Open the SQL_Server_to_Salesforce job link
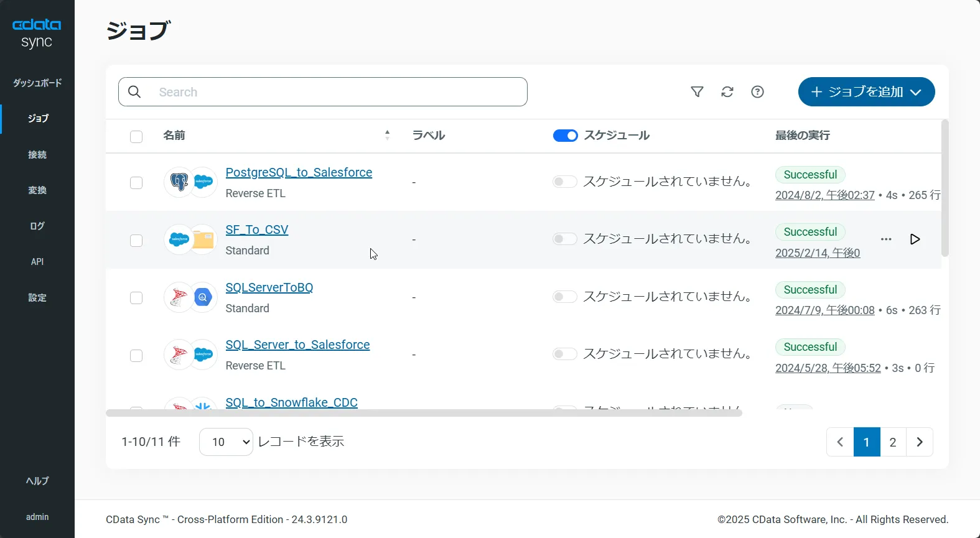 (297, 345)
